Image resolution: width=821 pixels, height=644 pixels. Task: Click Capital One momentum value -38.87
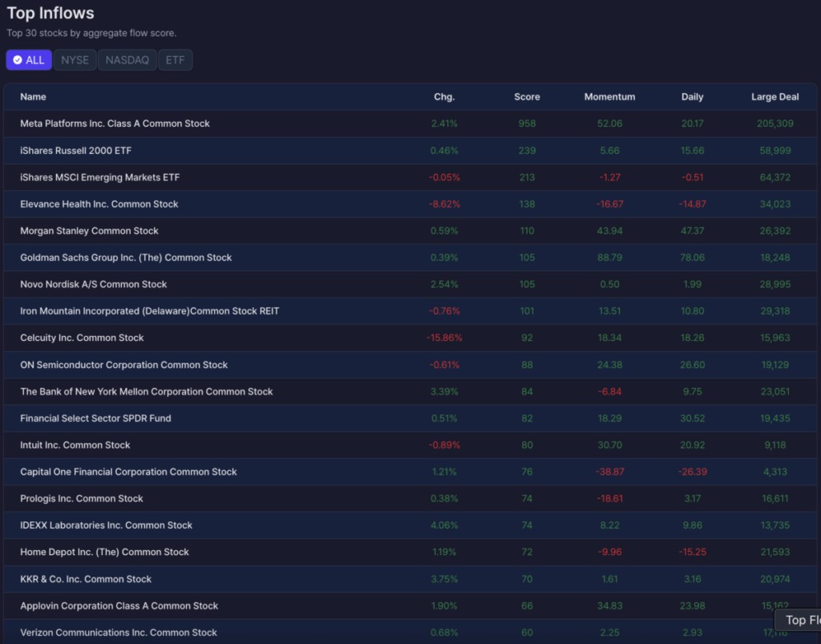click(x=609, y=472)
